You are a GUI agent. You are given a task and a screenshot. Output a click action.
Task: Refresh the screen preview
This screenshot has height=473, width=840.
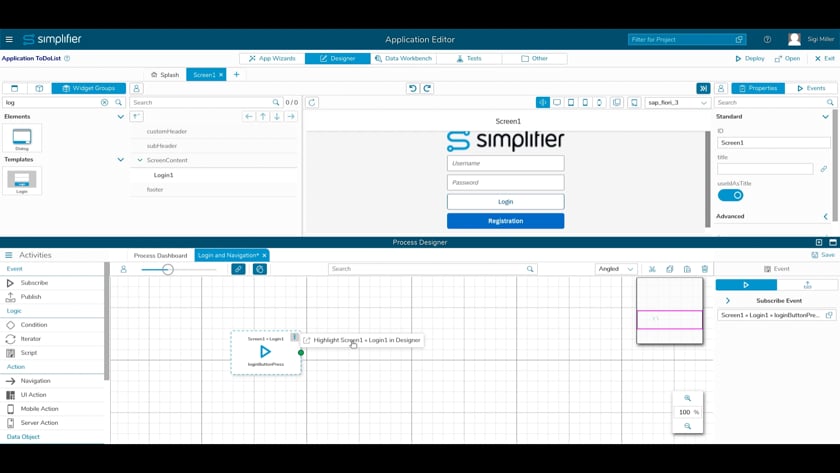312,102
